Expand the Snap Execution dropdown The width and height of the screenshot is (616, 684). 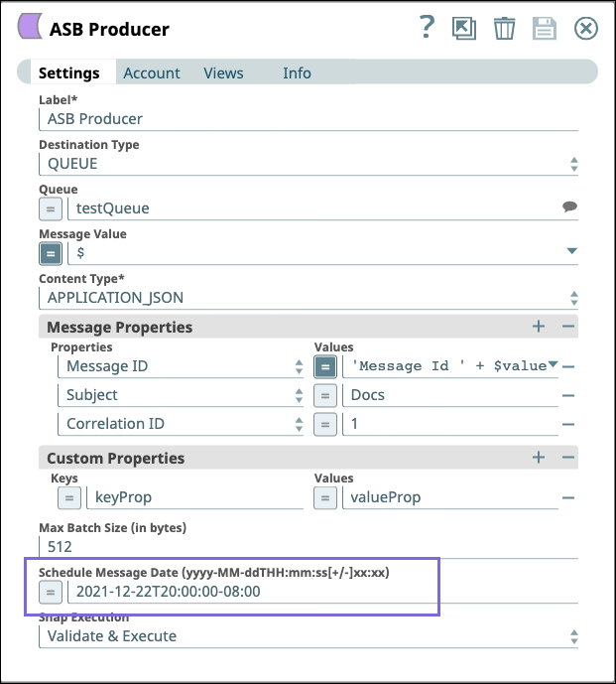308,636
